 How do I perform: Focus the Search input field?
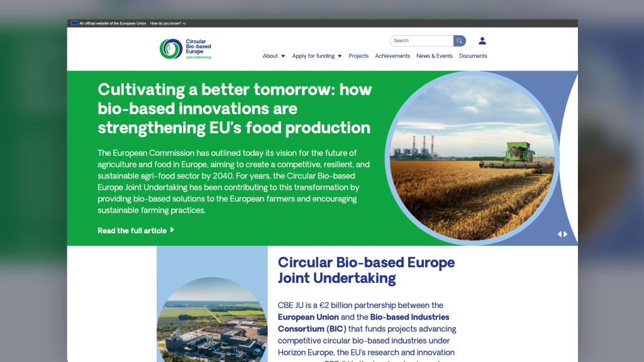tap(421, 41)
